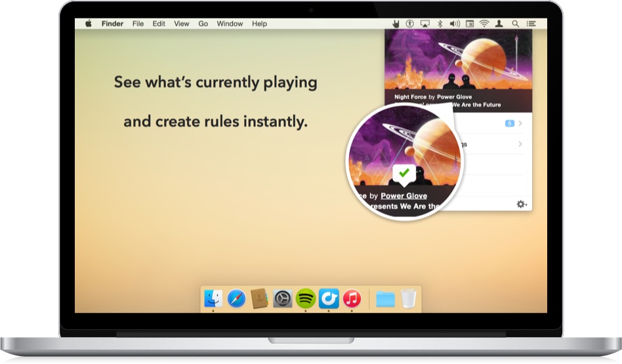Screen dimensions: 622x364
Task: Open the volume speaker menu icon
Action: coord(455,24)
